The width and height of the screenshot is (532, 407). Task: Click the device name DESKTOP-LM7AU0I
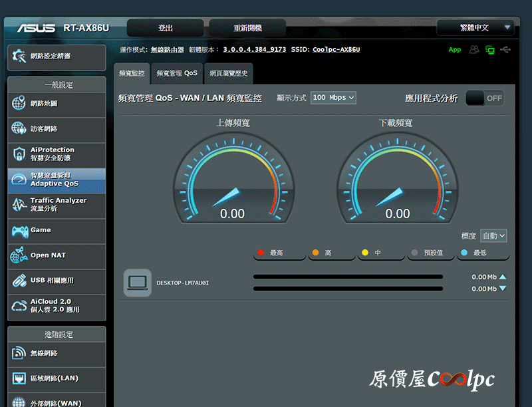click(182, 283)
